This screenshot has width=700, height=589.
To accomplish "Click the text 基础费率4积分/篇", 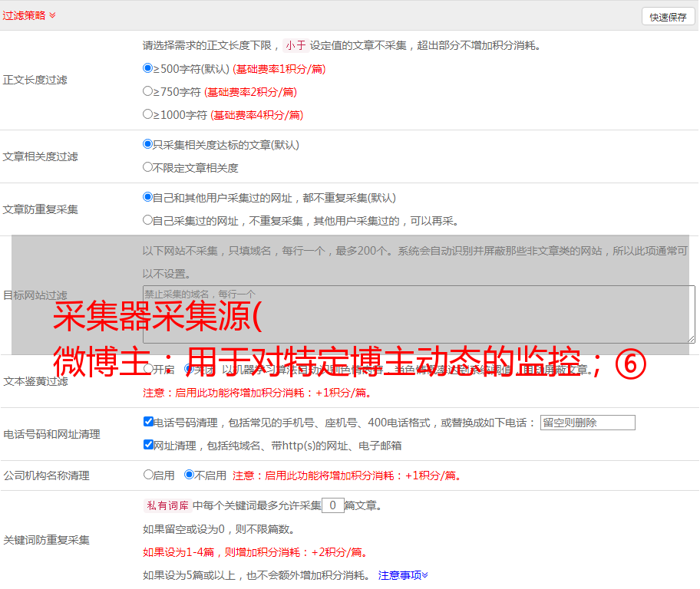I will tap(256, 115).
